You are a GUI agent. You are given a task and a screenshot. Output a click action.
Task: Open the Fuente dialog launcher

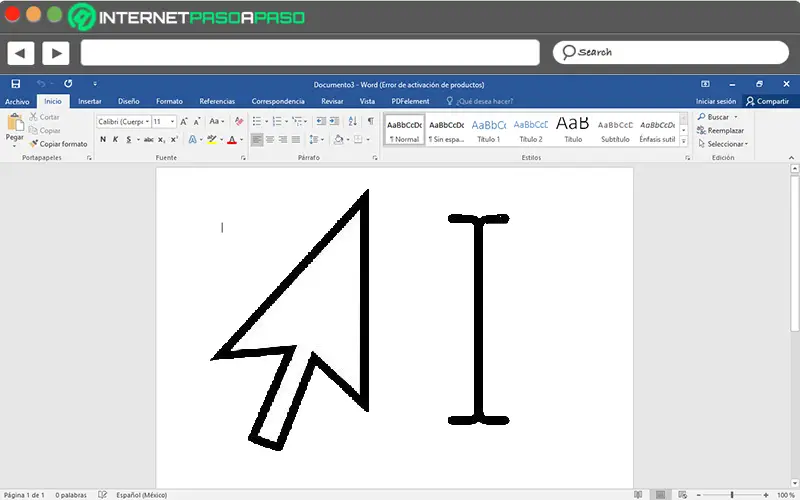tap(243, 158)
